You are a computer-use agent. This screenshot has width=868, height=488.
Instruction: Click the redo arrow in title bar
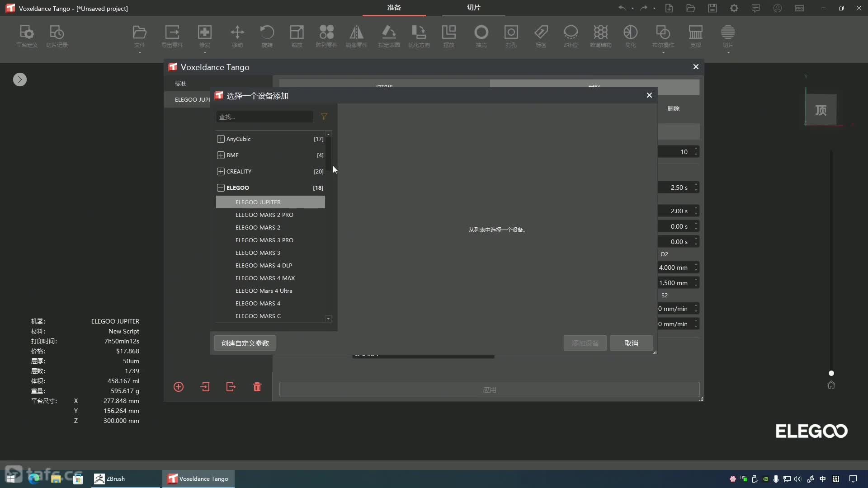[x=644, y=8]
